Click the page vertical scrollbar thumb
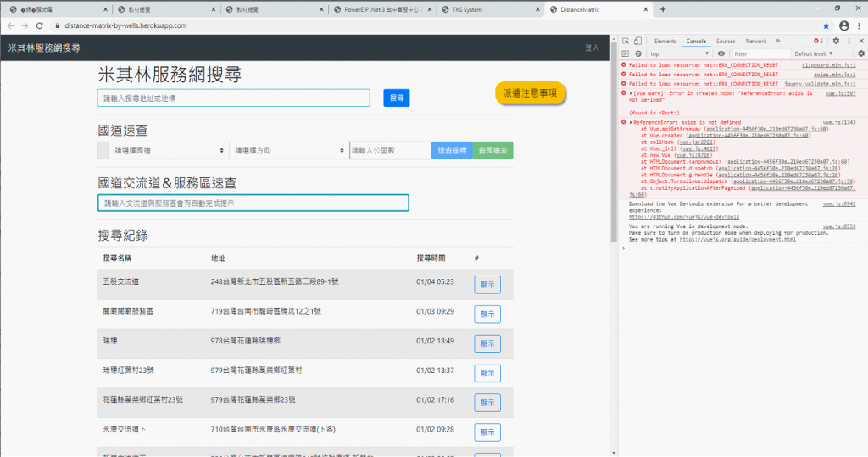The image size is (868, 457). [x=614, y=142]
